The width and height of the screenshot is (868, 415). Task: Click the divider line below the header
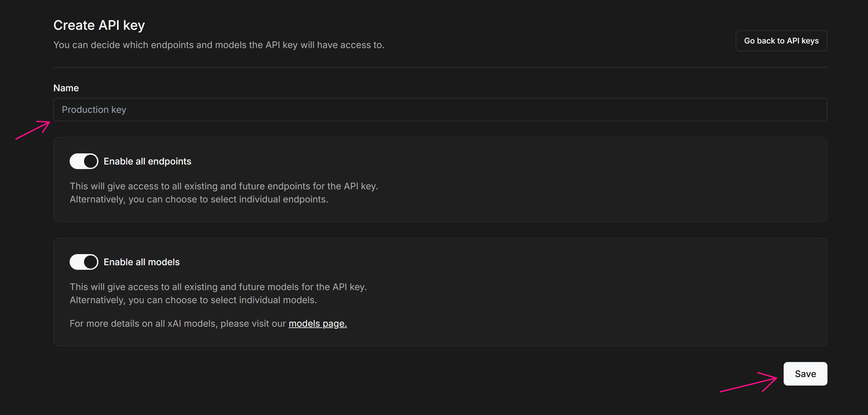coord(440,67)
